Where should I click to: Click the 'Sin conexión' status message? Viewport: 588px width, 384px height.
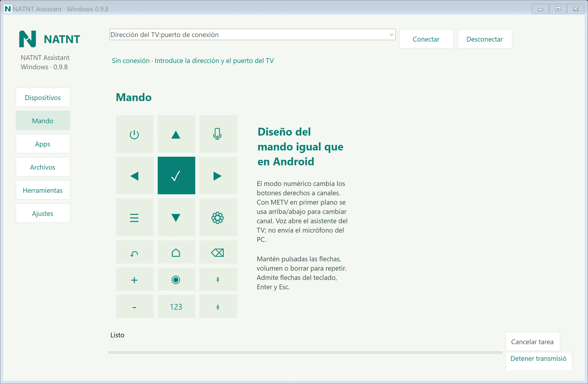pyautogui.click(x=193, y=61)
